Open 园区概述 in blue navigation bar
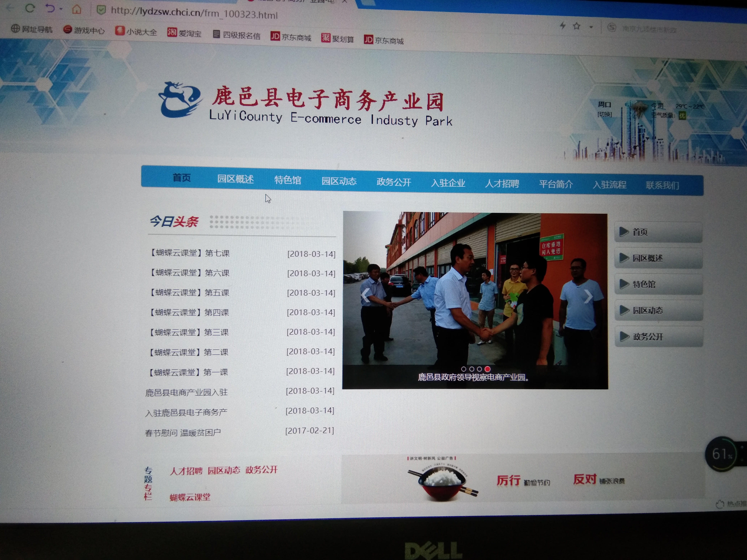The width and height of the screenshot is (747, 560). pos(235,179)
